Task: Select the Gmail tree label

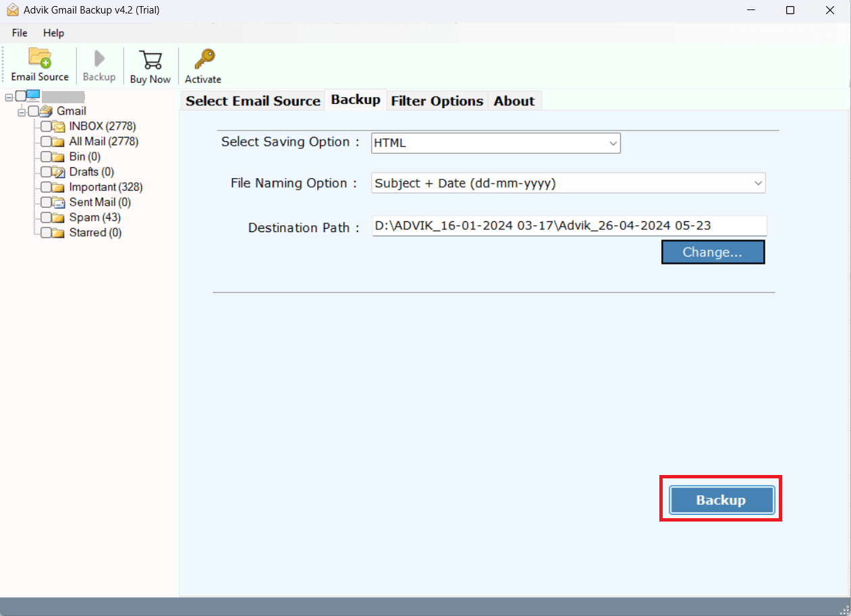Action: tap(72, 111)
